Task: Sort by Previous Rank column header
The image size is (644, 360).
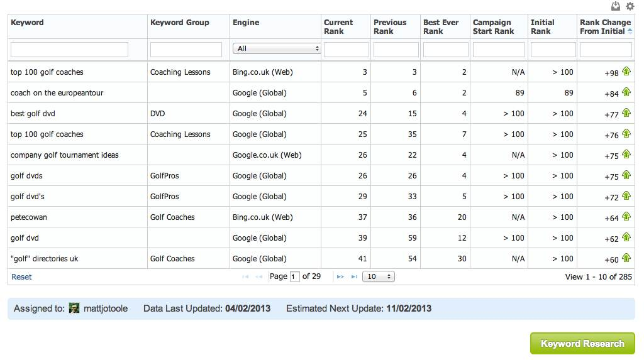Action: click(390, 26)
